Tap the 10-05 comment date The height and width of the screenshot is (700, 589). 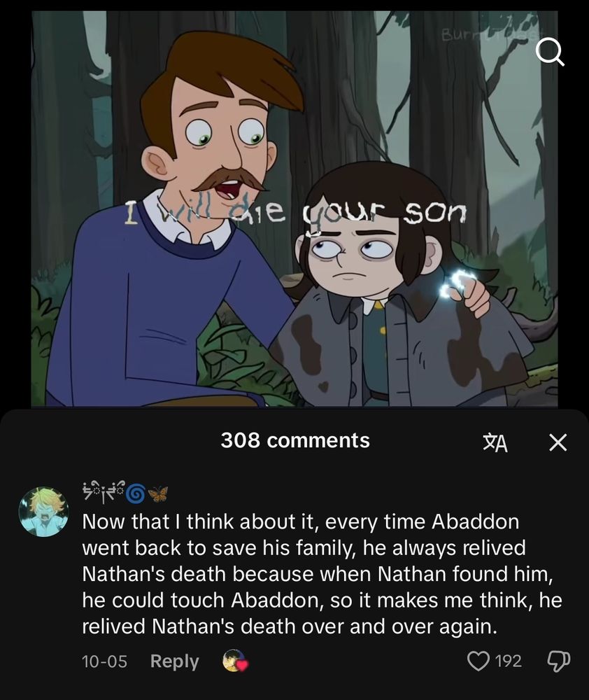(x=104, y=661)
